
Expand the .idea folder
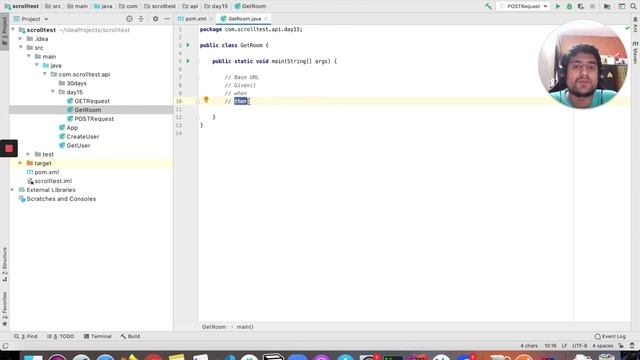20,39
